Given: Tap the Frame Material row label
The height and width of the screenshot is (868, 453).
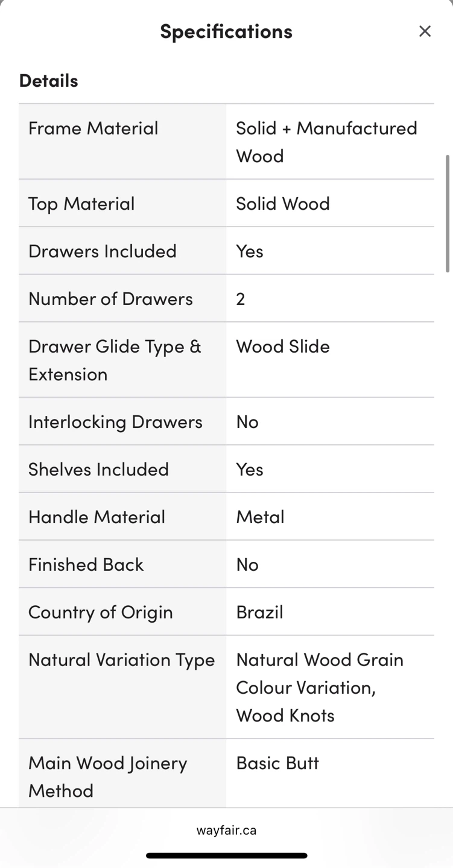Looking at the screenshot, I should click(x=93, y=128).
